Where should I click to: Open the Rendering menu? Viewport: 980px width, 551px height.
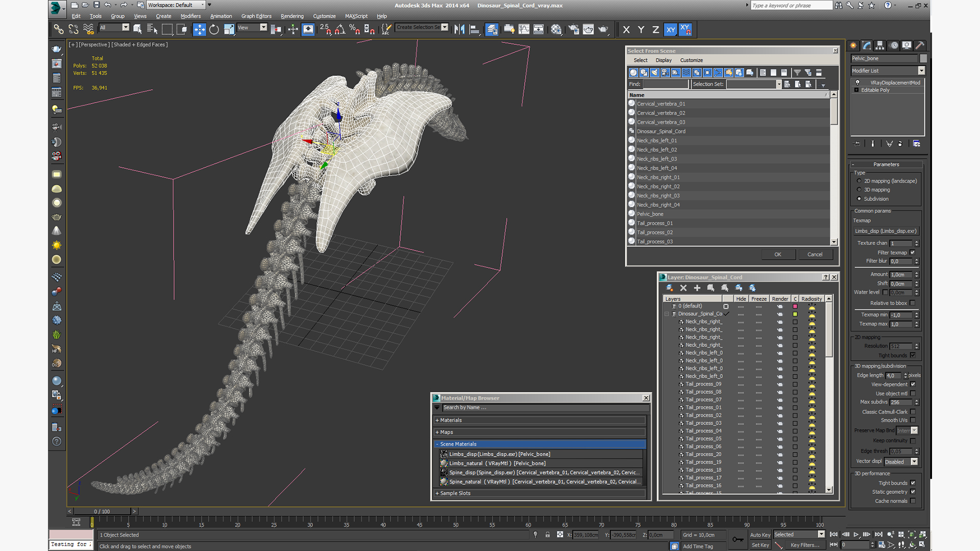(x=292, y=16)
